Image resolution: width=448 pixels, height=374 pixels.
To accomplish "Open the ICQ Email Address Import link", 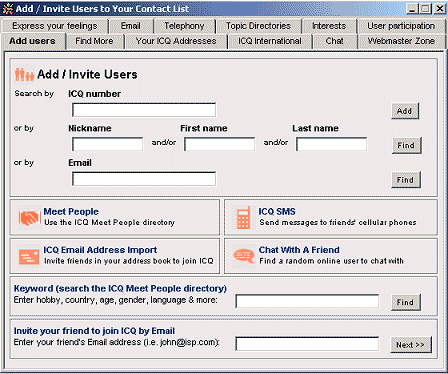I will click(x=100, y=250).
